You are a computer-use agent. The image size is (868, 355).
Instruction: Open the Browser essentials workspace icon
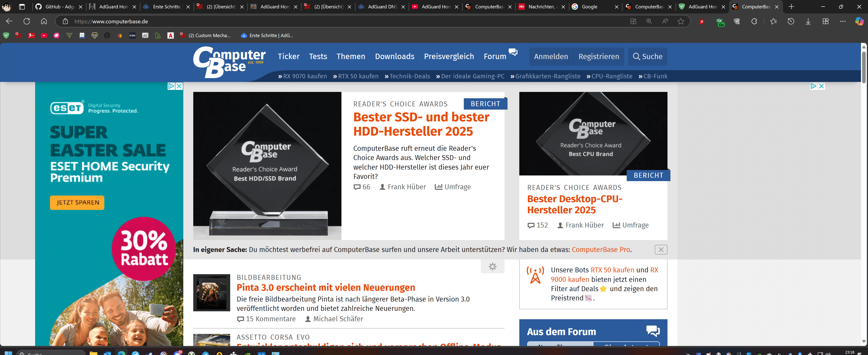coord(826,21)
